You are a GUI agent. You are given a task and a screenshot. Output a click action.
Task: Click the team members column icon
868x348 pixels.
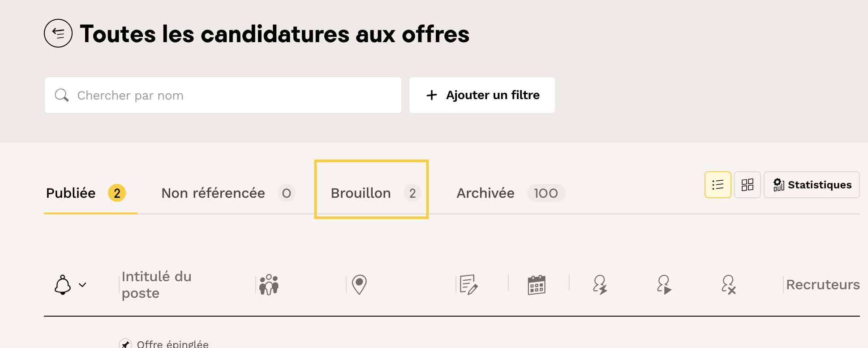point(269,284)
